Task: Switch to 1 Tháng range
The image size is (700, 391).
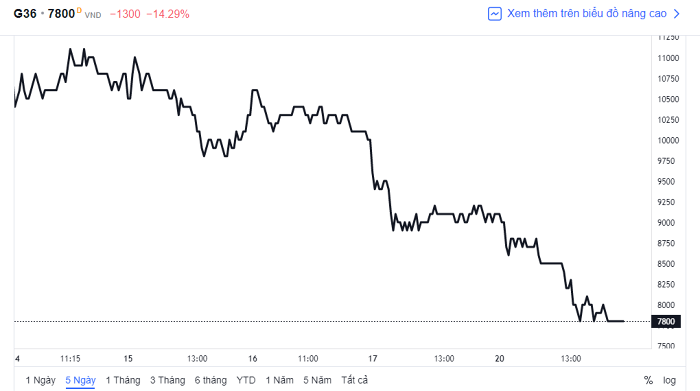Action: point(123,380)
